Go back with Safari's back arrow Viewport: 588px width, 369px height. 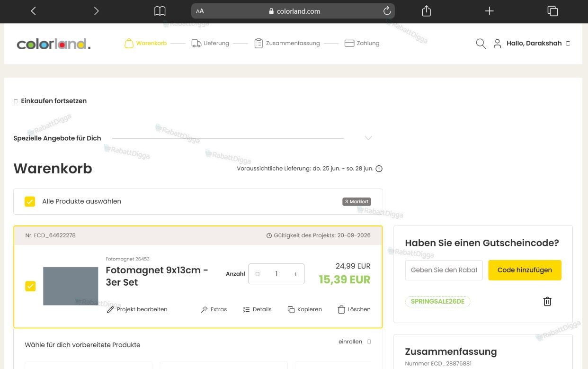pyautogui.click(x=33, y=11)
